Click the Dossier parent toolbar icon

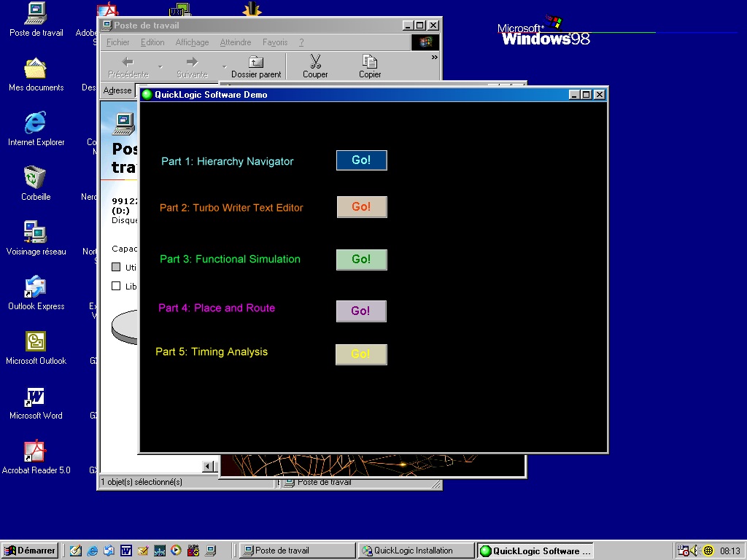click(256, 66)
